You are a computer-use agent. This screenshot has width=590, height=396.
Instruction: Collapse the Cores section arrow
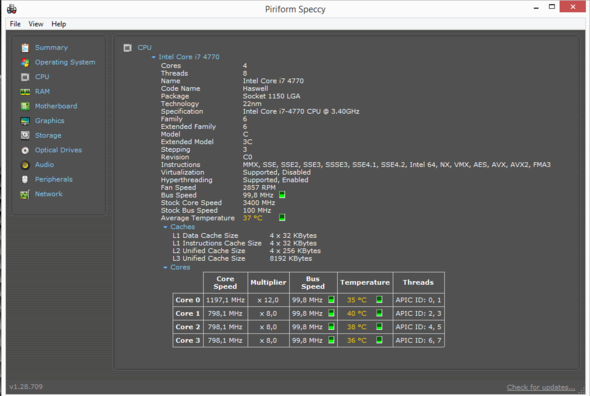pyautogui.click(x=165, y=268)
